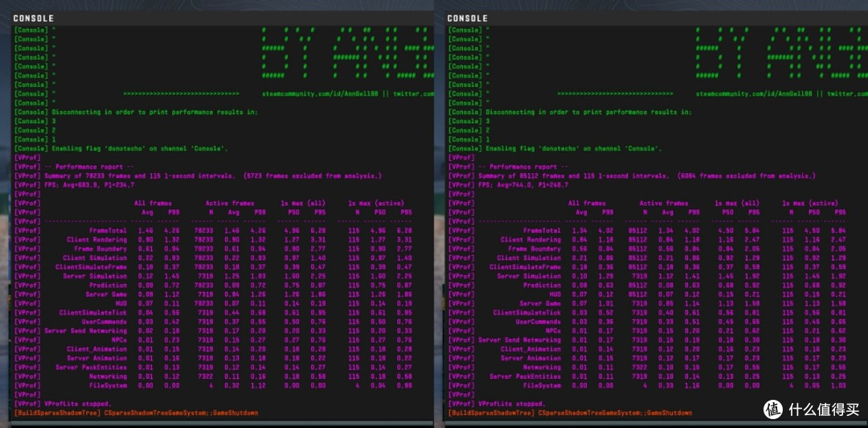Select 'Prediction' label in left console
Viewport: 868px width, 428px height.
(x=108, y=285)
